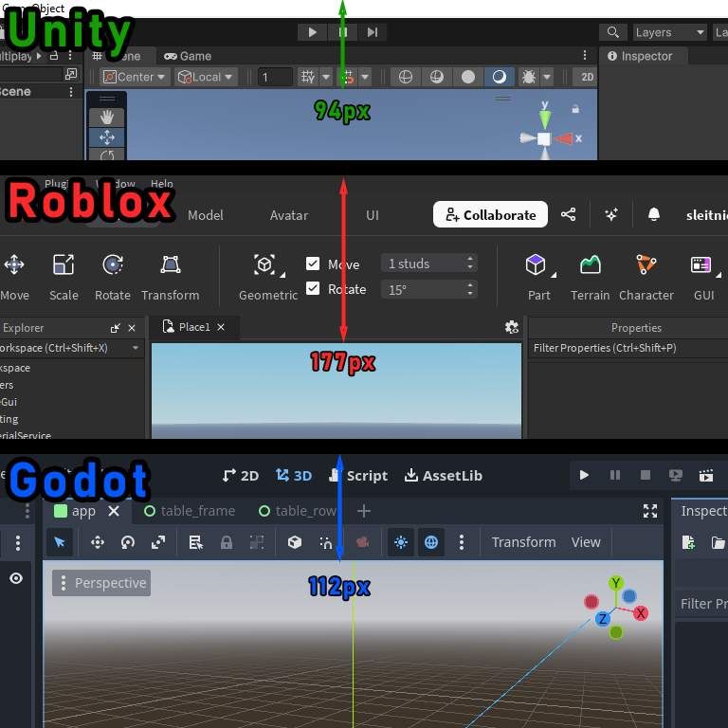Image resolution: width=728 pixels, height=728 pixels.
Task: Click Roblox's Collaborate button
Action: pos(490,214)
